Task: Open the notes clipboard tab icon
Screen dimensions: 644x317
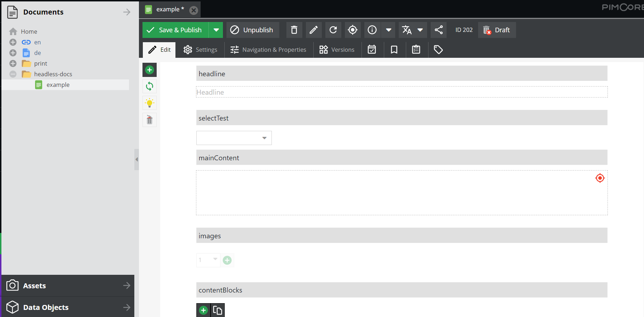Action: click(x=416, y=50)
